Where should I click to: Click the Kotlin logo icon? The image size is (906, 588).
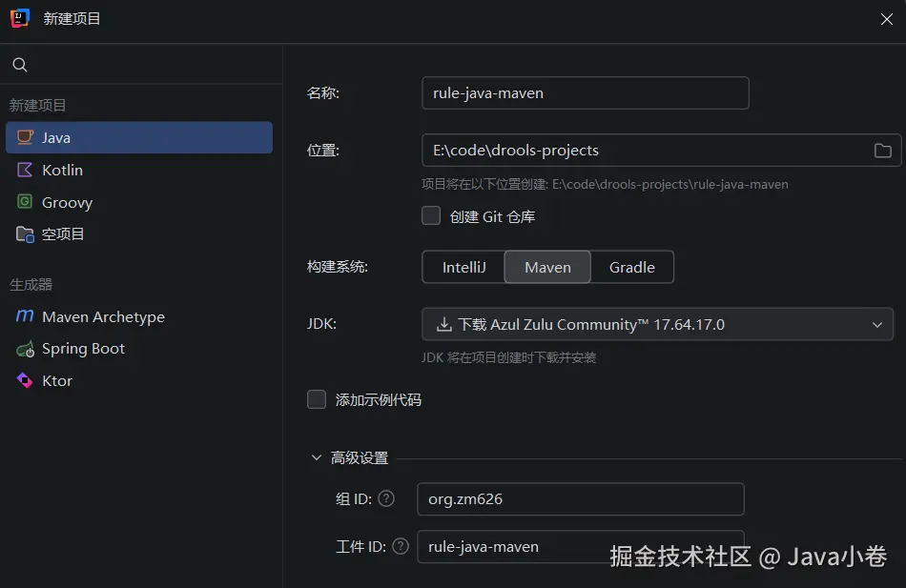coord(25,170)
